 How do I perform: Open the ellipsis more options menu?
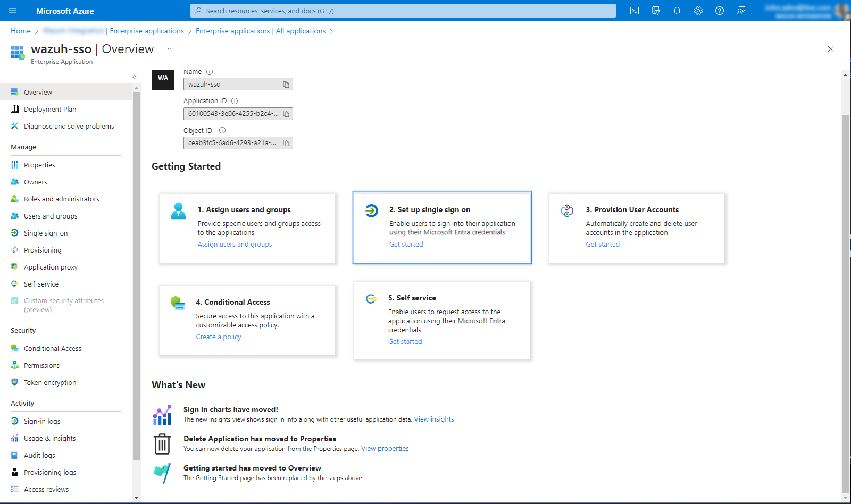click(x=171, y=49)
